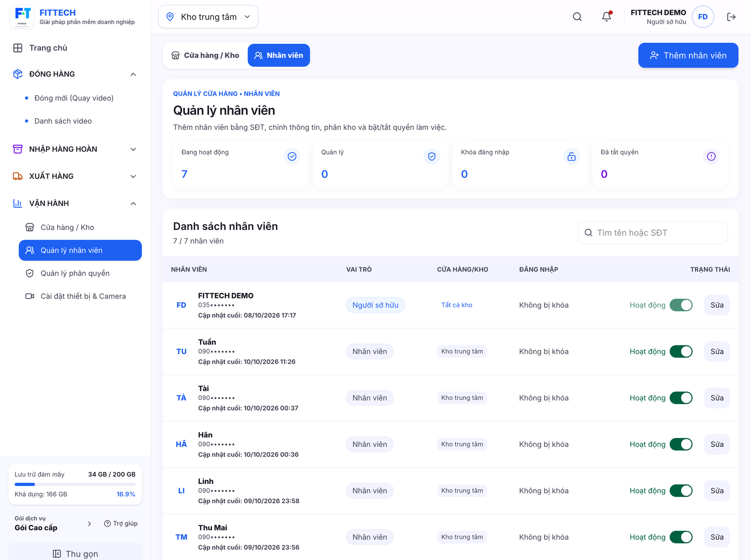751x560 pixels.
Task: Select the Nhân viên tab
Action: 279,55
